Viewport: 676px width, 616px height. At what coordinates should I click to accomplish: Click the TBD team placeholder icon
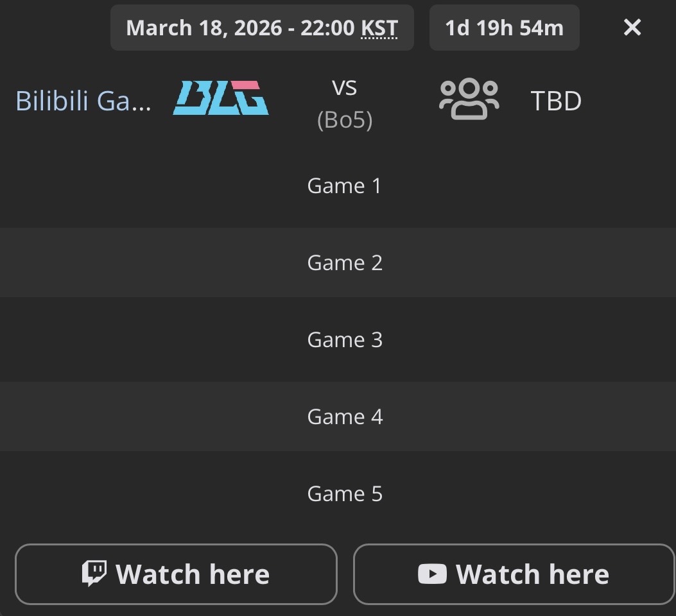point(469,99)
